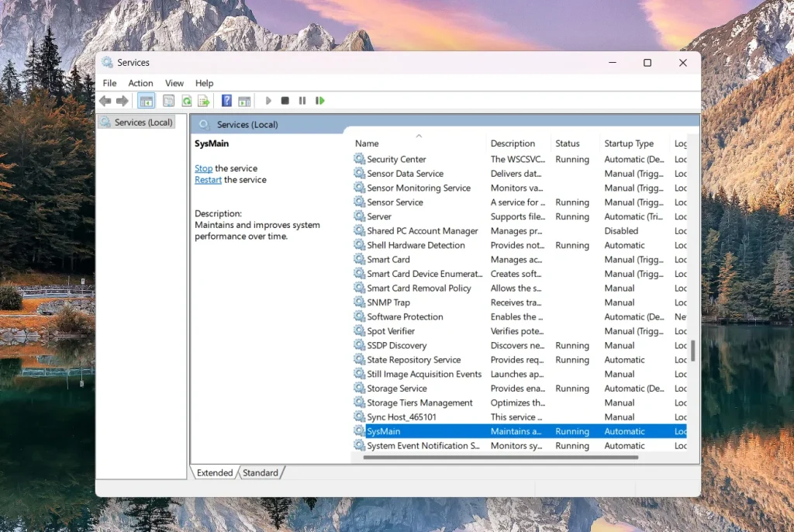Select Smart Card Device Enumeration service
Screen dimensions: 794x532
[x=425, y=274]
